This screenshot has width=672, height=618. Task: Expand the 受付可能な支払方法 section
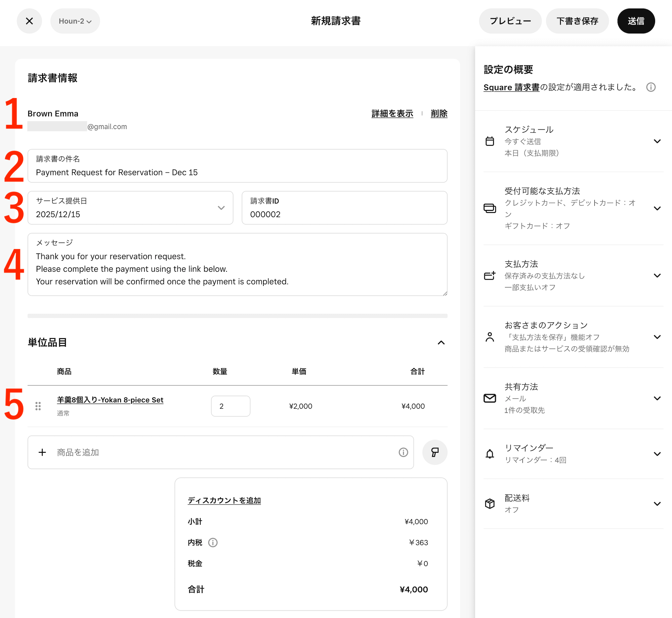[657, 208]
